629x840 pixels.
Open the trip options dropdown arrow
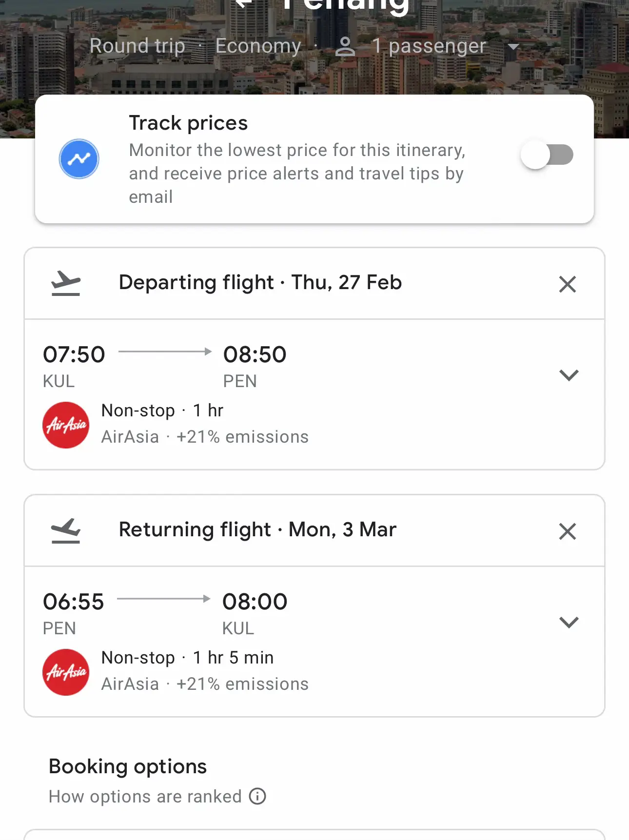point(513,47)
